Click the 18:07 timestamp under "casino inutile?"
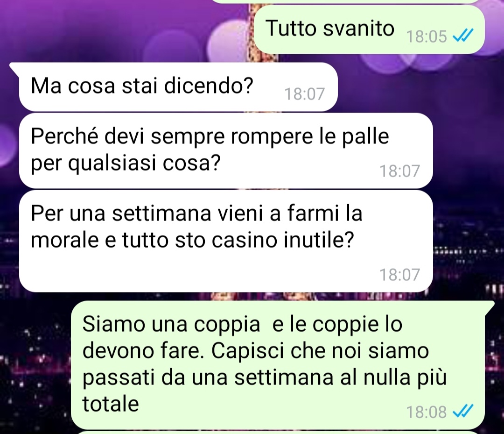The height and width of the screenshot is (434, 504). (400, 274)
